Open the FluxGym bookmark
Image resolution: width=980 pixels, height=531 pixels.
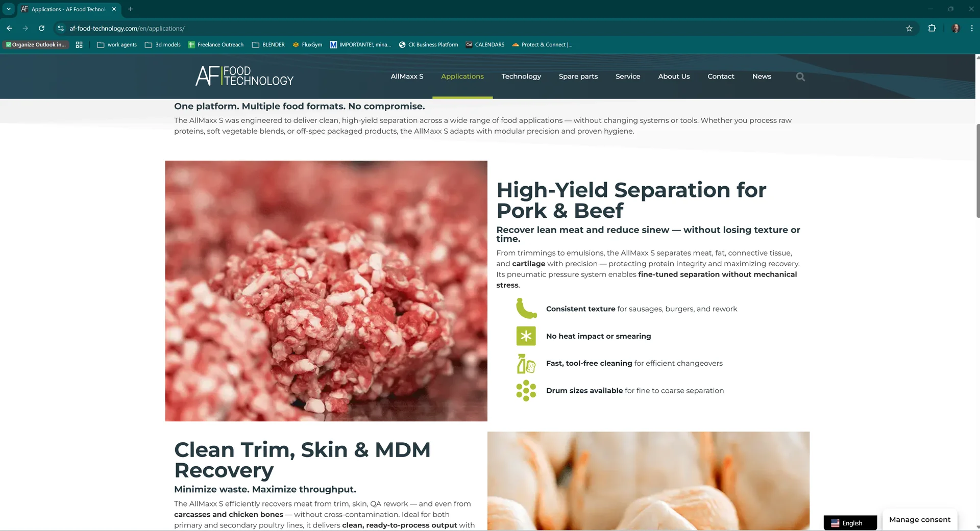pos(307,45)
